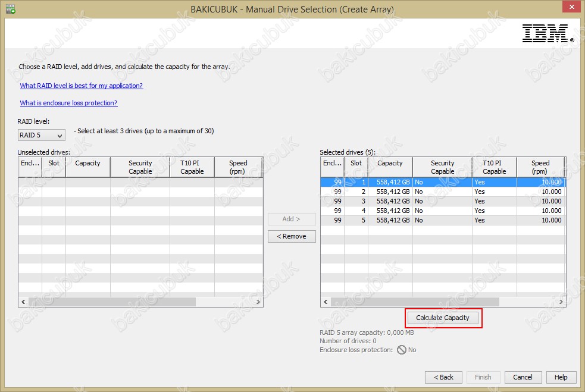
Task: Click the enclosure loss protection No icon
Action: (x=402, y=350)
